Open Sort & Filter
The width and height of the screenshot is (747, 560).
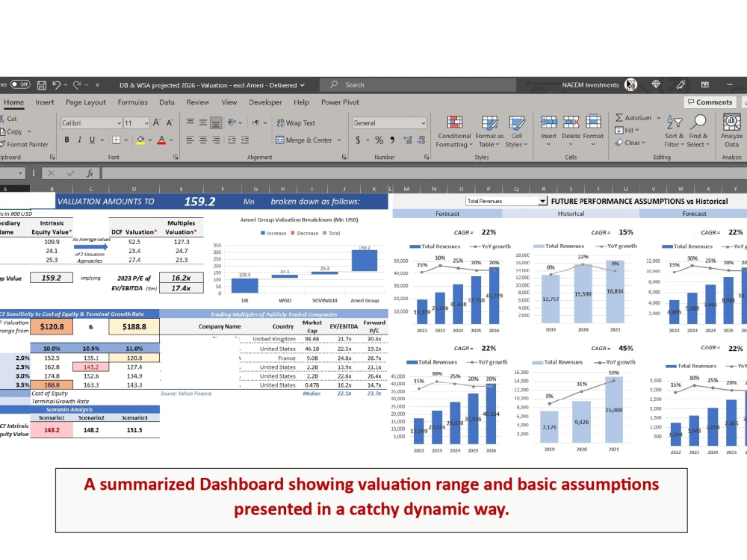pyautogui.click(x=674, y=131)
